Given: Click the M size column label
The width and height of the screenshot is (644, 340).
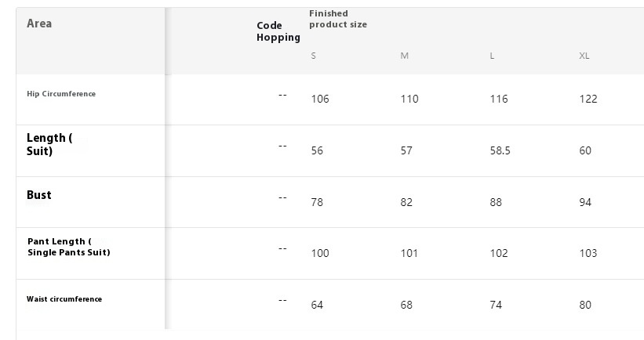Looking at the screenshot, I should [404, 56].
